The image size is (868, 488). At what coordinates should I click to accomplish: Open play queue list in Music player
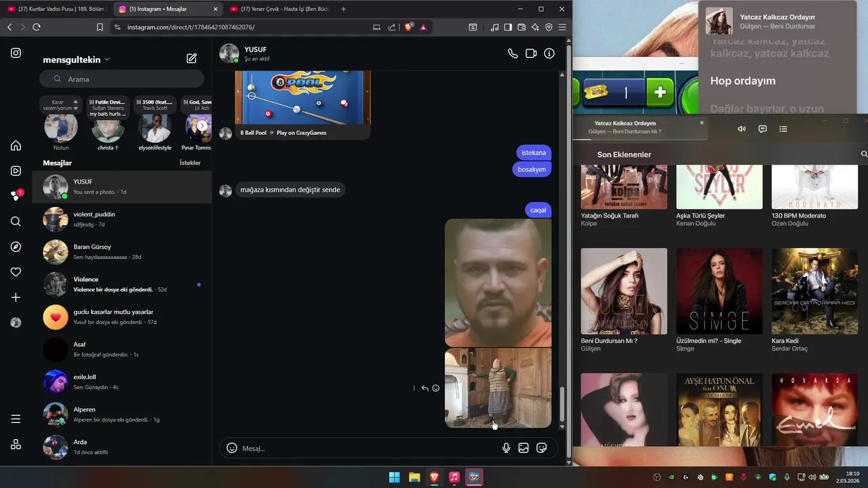[783, 129]
